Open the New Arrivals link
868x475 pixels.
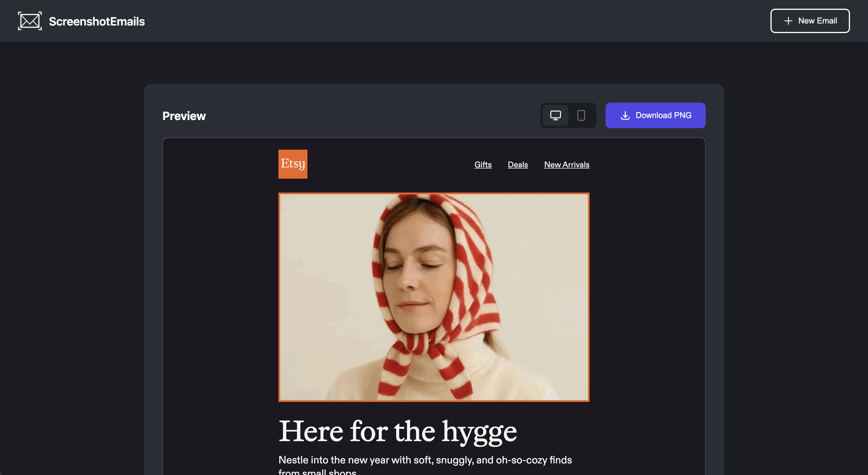click(566, 165)
